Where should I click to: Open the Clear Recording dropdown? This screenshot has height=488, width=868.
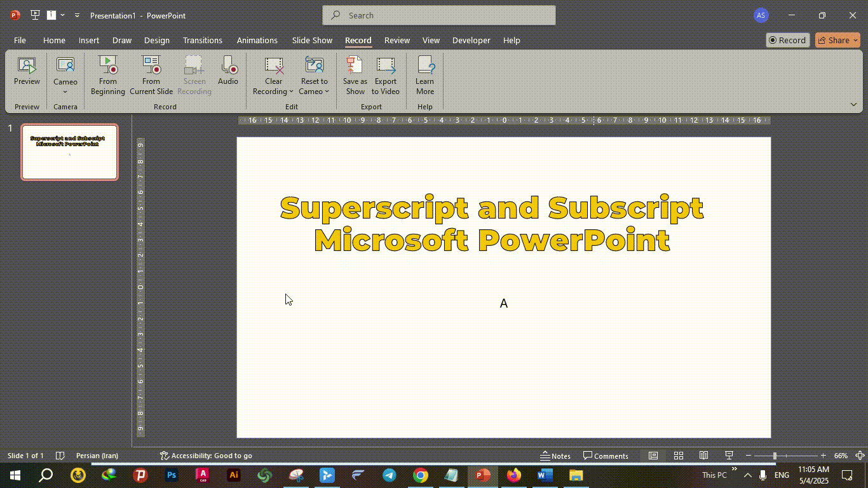273,91
